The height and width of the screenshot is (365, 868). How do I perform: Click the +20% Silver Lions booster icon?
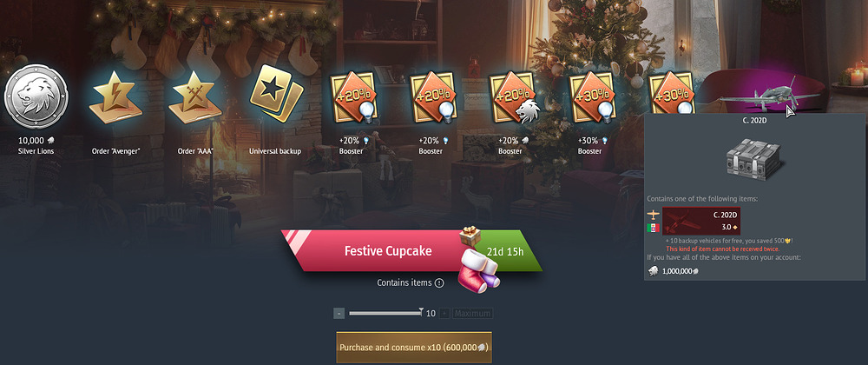[512, 97]
